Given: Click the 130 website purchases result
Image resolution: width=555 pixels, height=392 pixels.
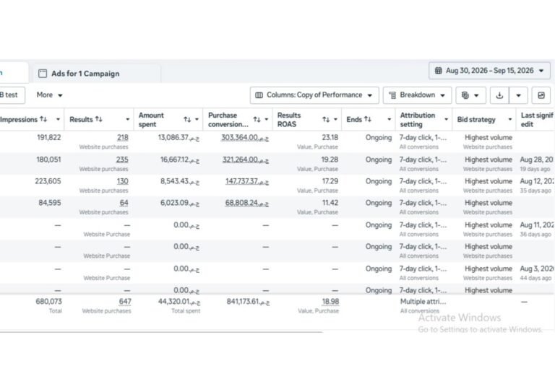Looking at the screenshot, I should [x=122, y=181].
